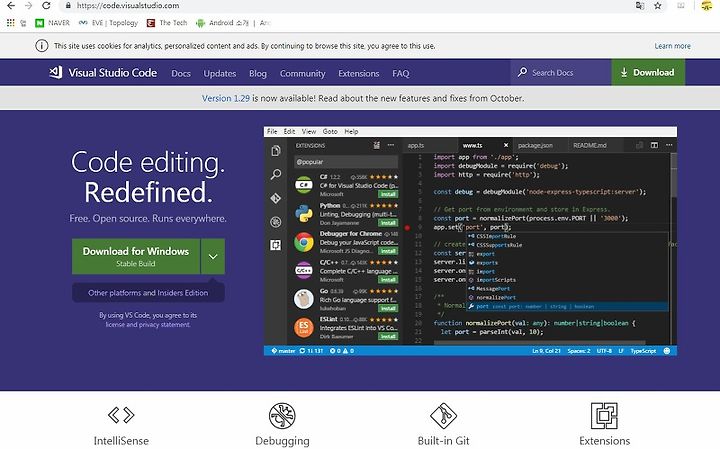Screen dimensions: 720x449
Task: Open Other platforms and Insiders Edition
Action: click(x=148, y=293)
